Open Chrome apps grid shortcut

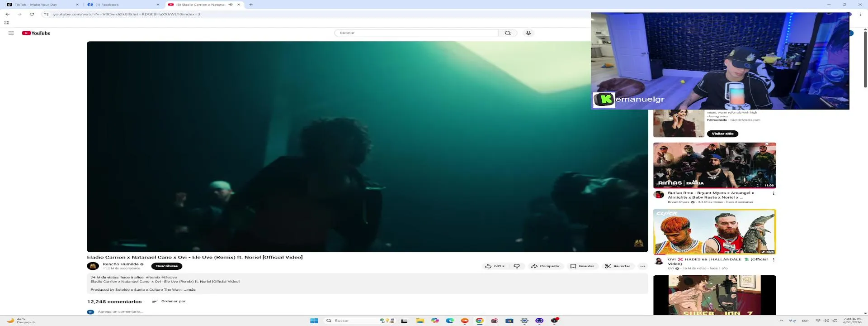pos(7,22)
